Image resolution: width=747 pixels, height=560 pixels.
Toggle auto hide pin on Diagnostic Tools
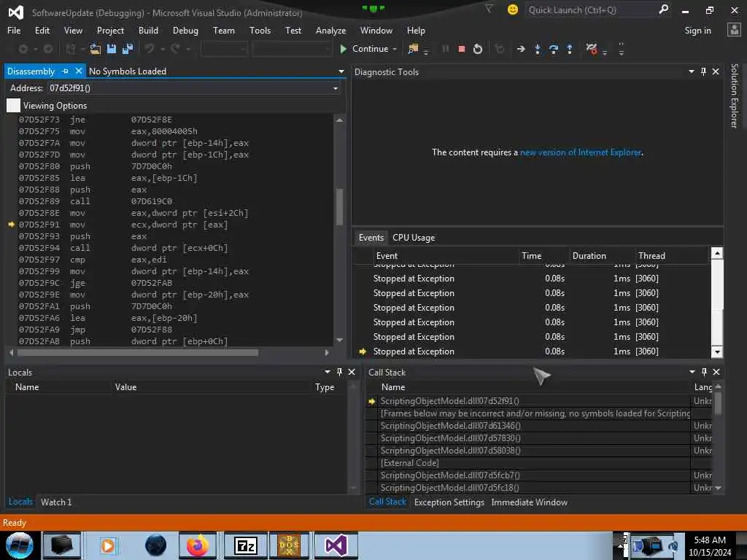tap(703, 71)
